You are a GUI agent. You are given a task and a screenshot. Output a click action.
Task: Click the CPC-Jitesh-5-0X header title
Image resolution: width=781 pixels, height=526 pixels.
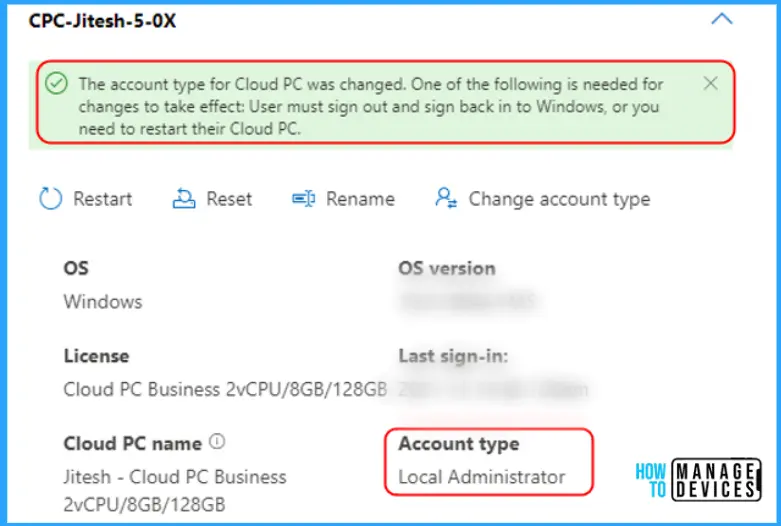tap(103, 20)
